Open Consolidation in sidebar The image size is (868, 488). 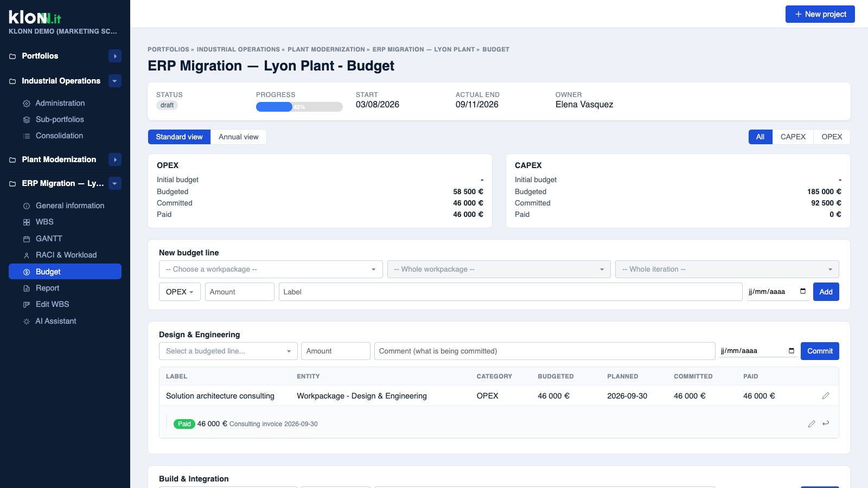(65, 136)
